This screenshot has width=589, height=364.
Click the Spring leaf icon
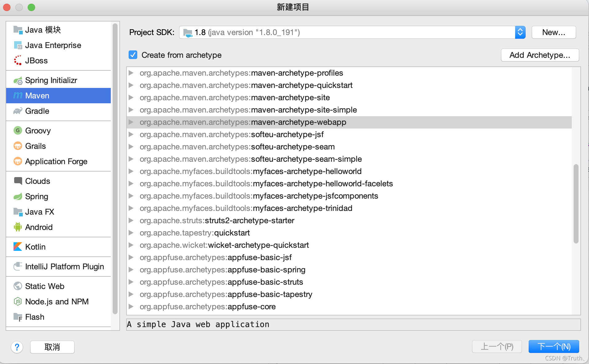pyautogui.click(x=18, y=196)
